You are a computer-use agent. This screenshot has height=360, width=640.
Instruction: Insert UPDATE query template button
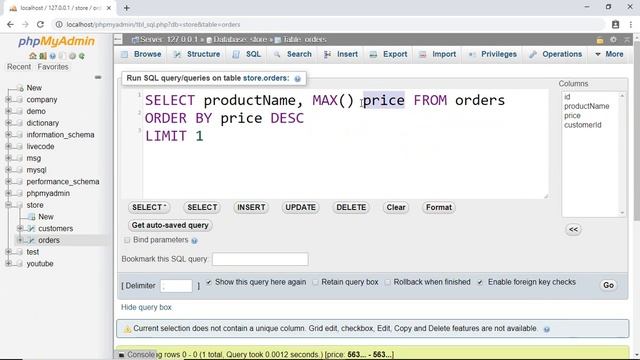[300, 207]
